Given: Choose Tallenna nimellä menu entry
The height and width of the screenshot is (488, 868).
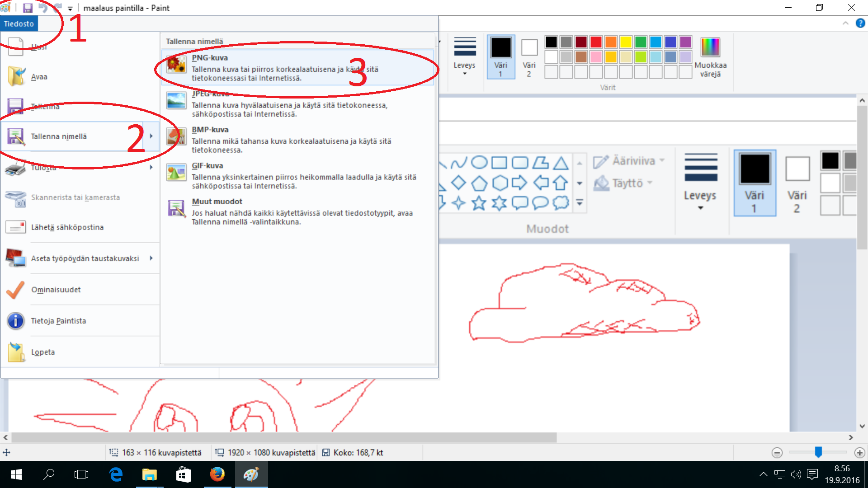Looking at the screenshot, I should [x=59, y=136].
